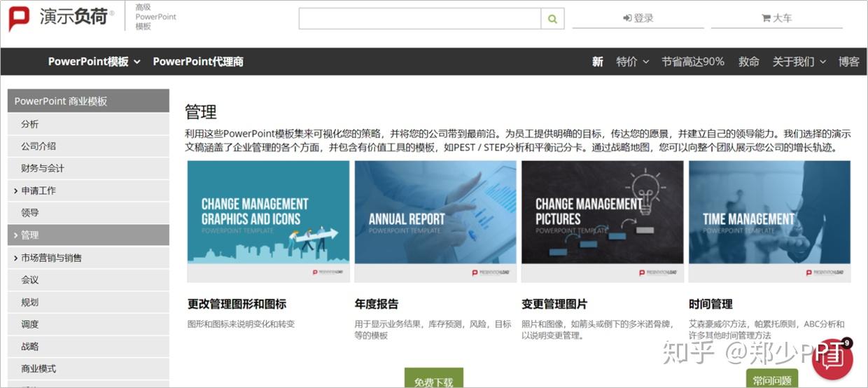Image resolution: width=868 pixels, height=388 pixels.
Task: Expand the 管理 sidebar category
Action: coord(88,235)
